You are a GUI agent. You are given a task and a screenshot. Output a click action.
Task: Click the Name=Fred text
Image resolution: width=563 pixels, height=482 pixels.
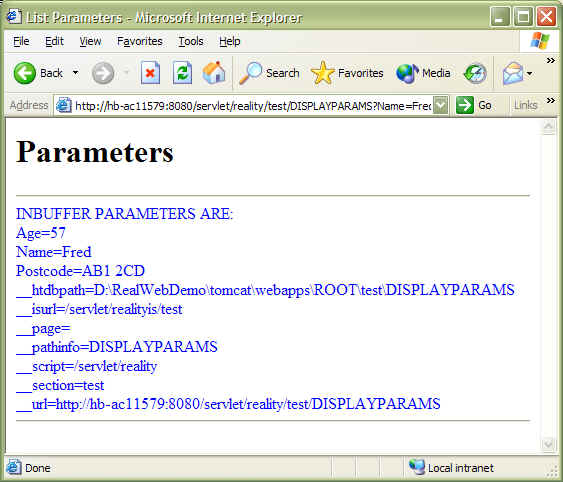[53, 252]
